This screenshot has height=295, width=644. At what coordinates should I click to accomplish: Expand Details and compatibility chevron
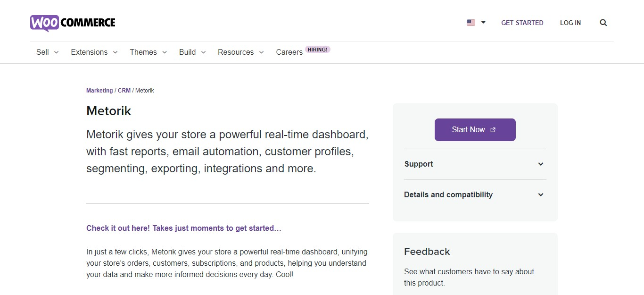[x=541, y=195]
